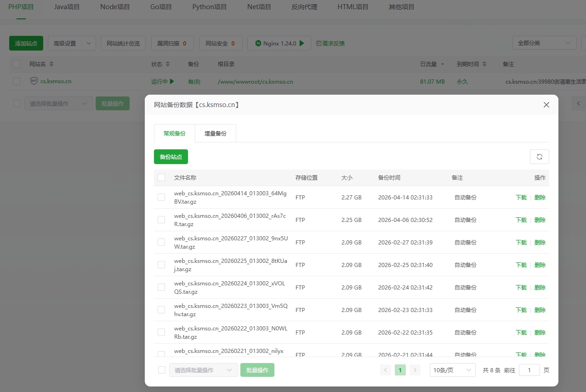This screenshot has width=586, height=392.
Task: Delete the 2026-02-24 backup
Action: pos(540,287)
